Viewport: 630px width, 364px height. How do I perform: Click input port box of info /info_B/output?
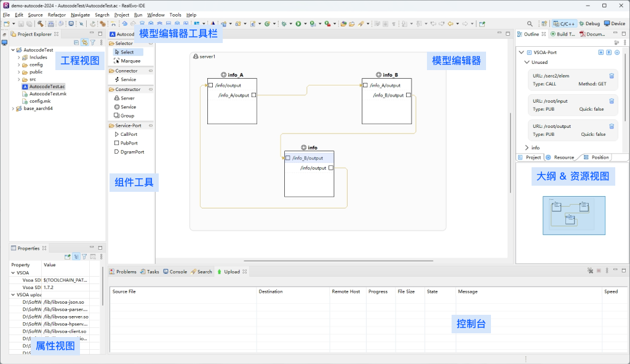pos(288,158)
